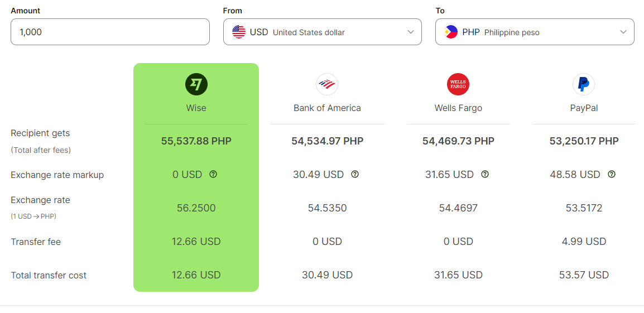Image resolution: width=644 pixels, height=313 pixels.
Task: Select the Wells Fargo provider name
Action: click(x=458, y=108)
